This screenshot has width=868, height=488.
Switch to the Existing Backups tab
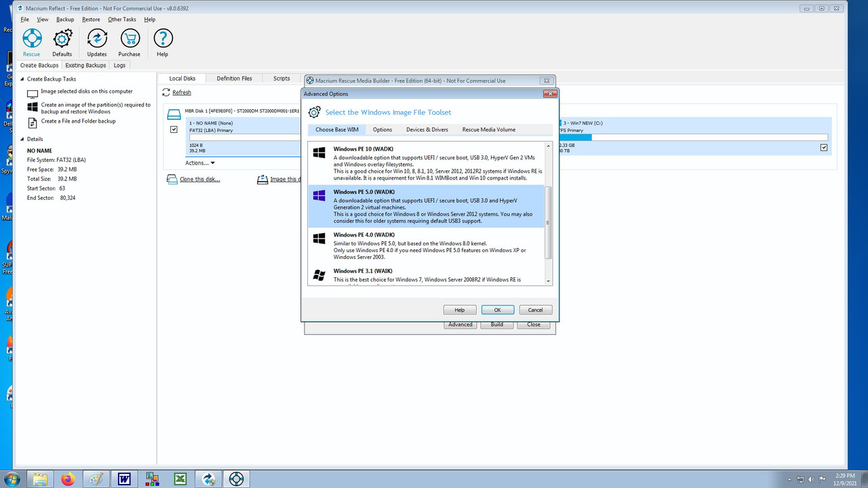coord(85,66)
